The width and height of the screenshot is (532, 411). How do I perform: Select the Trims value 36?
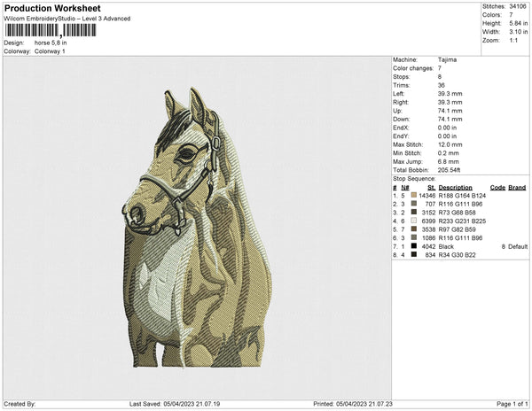(441, 85)
